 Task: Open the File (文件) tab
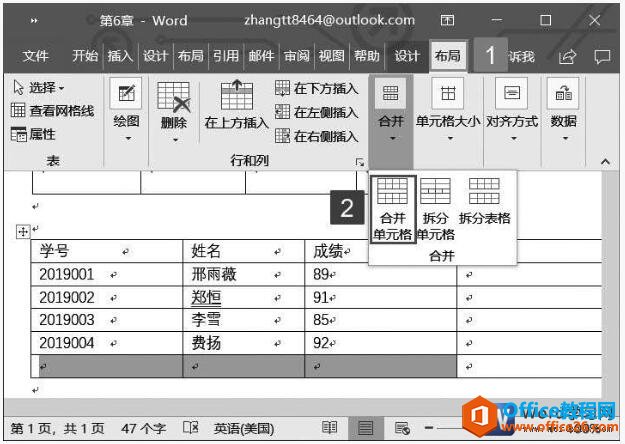pyautogui.click(x=36, y=56)
